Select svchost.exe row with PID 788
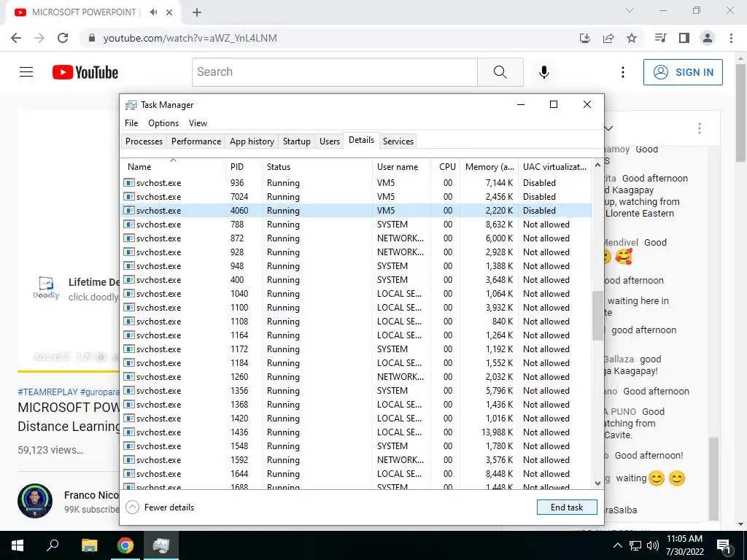 pyautogui.click(x=356, y=225)
